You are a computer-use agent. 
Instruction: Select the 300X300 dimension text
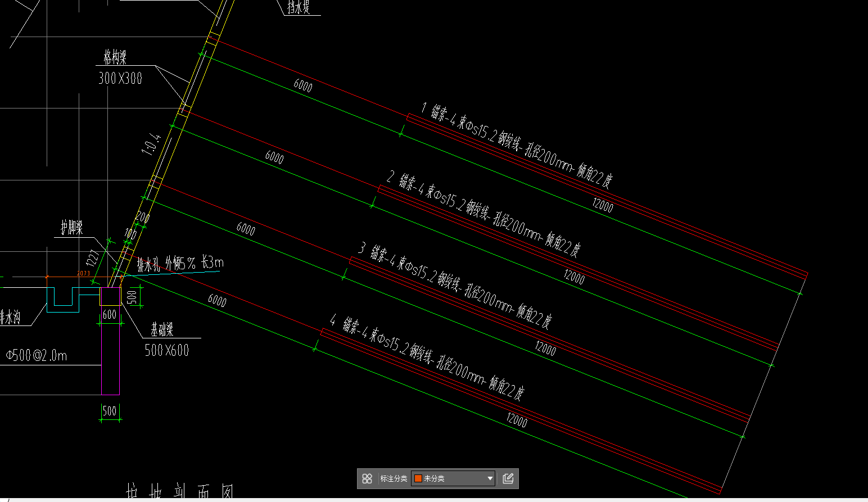[120, 78]
